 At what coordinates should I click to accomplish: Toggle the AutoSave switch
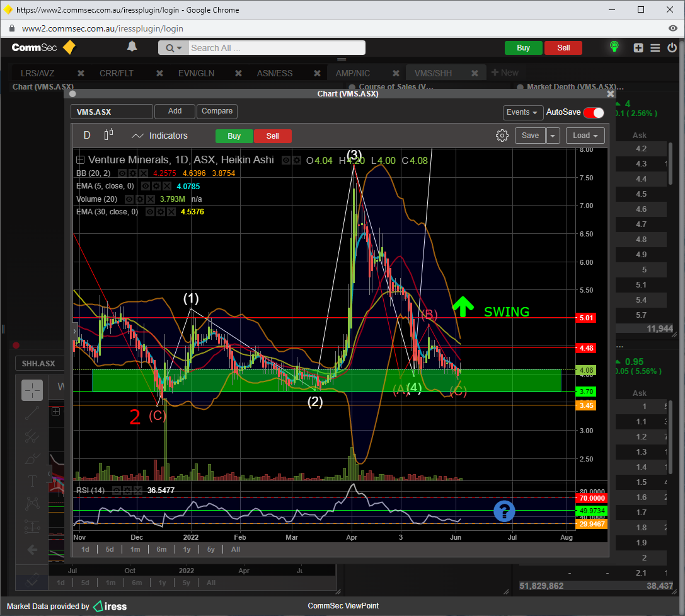pyautogui.click(x=594, y=112)
